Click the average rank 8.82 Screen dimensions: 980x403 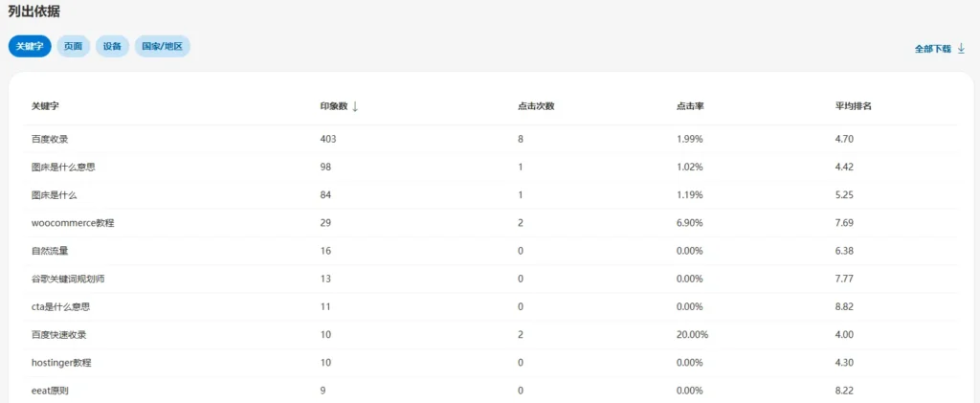(844, 306)
